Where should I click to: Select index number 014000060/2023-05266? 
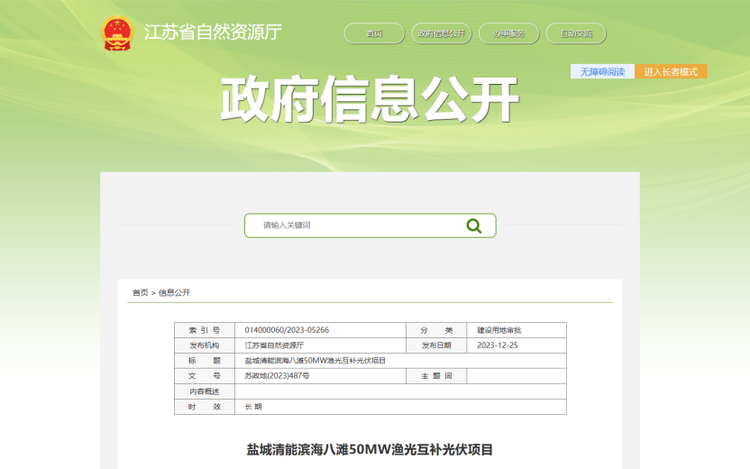(x=287, y=330)
